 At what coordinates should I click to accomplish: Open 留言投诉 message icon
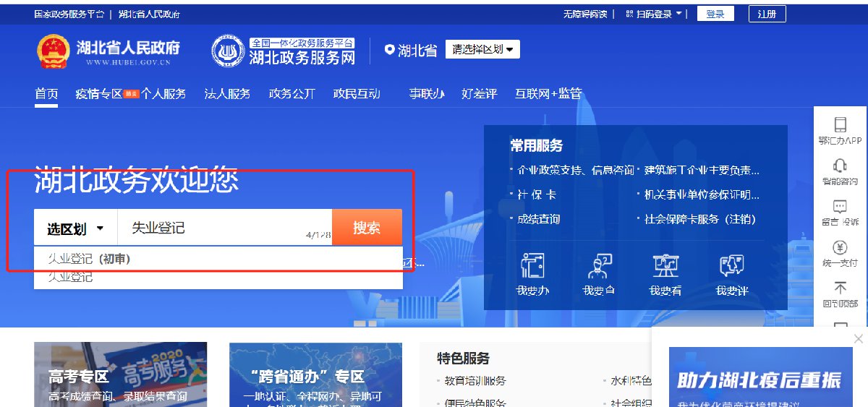pos(840,206)
